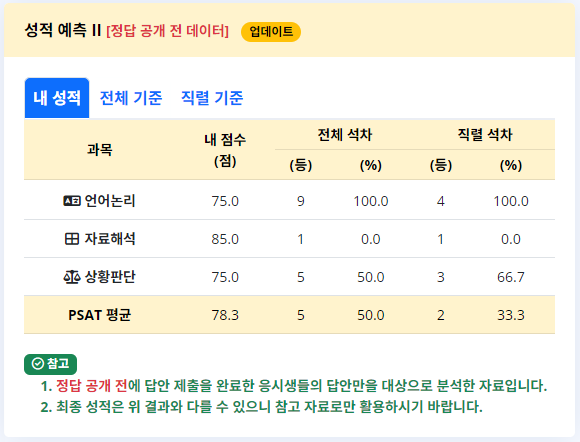The height and width of the screenshot is (442, 580).
Task: Switch to the 전체 기준 tab
Action: (x=131, y=98)
